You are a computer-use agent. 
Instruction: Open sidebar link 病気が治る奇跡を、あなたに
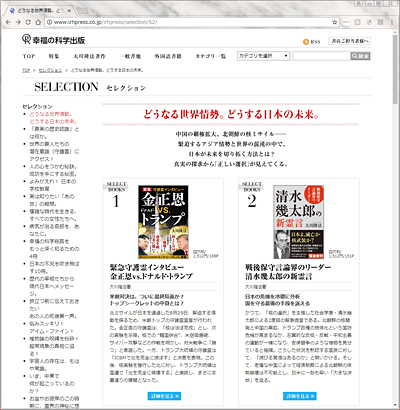54,230
